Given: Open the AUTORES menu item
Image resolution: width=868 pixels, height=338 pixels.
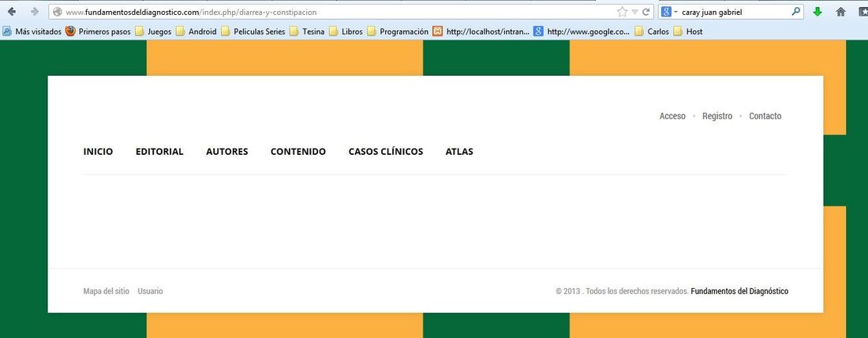Looking at the screenshot, I should pos(227,152).
